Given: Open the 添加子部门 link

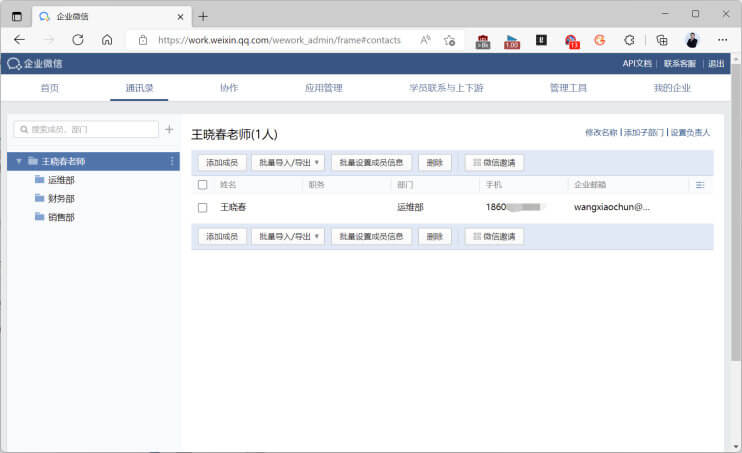Looking at the screenshot, I should pos(644,133).
